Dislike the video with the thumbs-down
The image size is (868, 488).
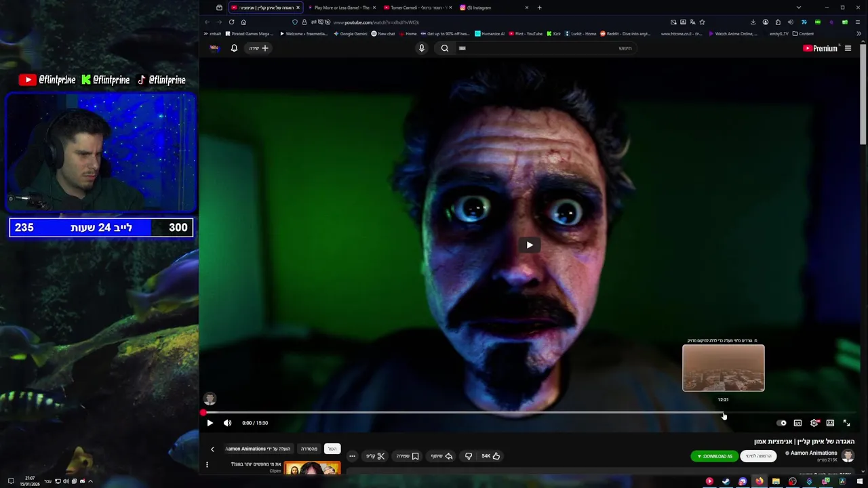pos(468,456)
